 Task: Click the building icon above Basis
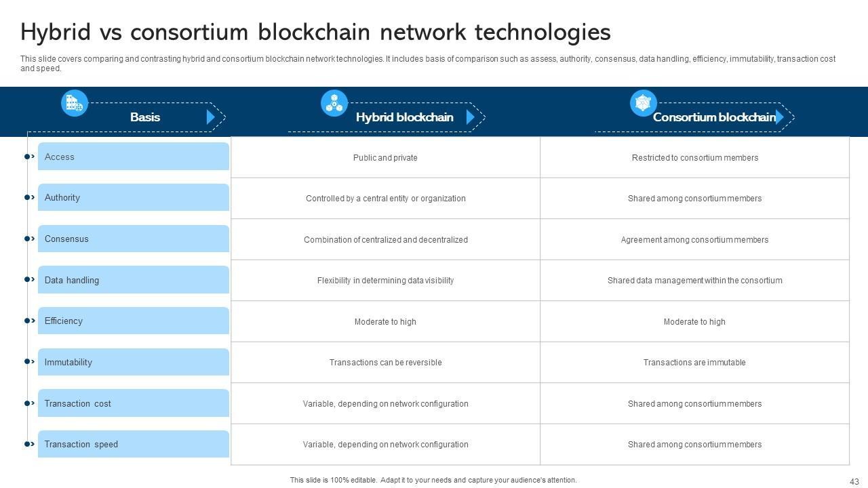tap(74, 103)
